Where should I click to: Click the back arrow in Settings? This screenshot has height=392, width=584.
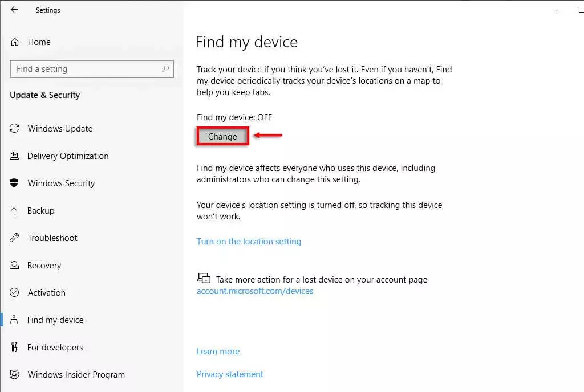pyautogui.click(x=14, y=10)
